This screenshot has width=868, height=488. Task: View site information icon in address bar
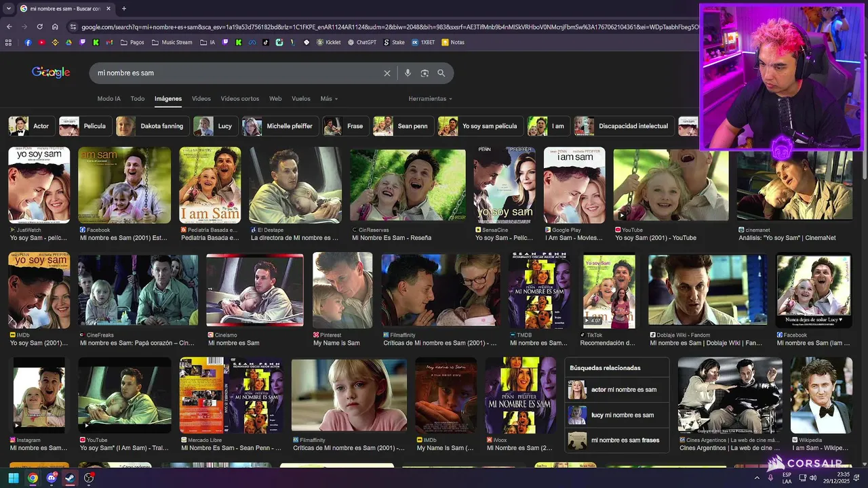pyautogui.click(x=73, y=26)
